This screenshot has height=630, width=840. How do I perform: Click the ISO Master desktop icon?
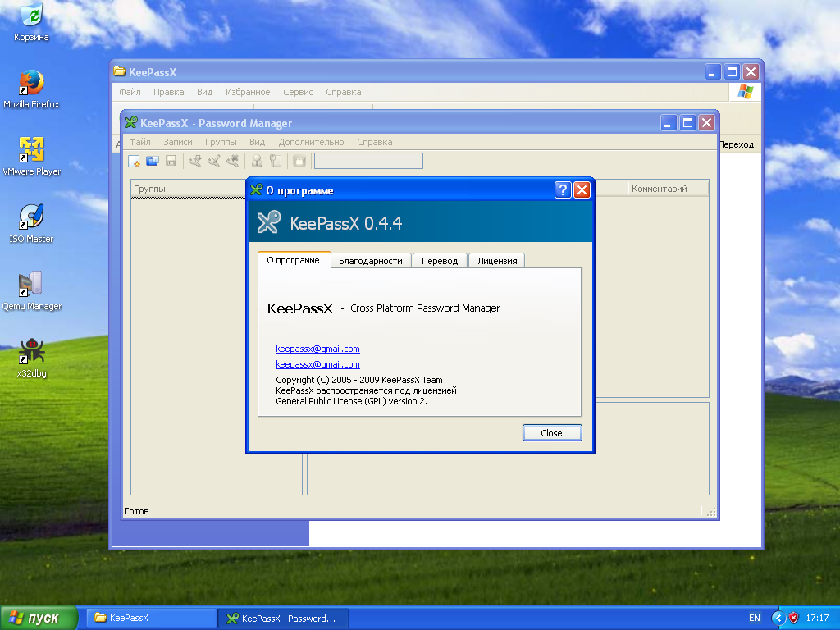(32, 225)
